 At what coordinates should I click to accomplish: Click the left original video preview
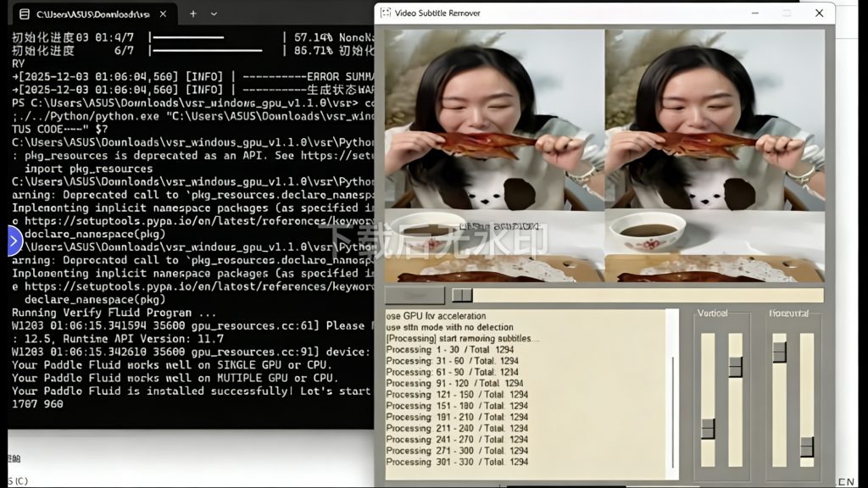tap(495, 157)
